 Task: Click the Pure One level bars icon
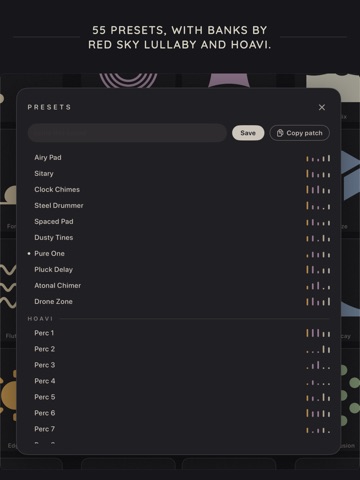[x=318, y=254]
